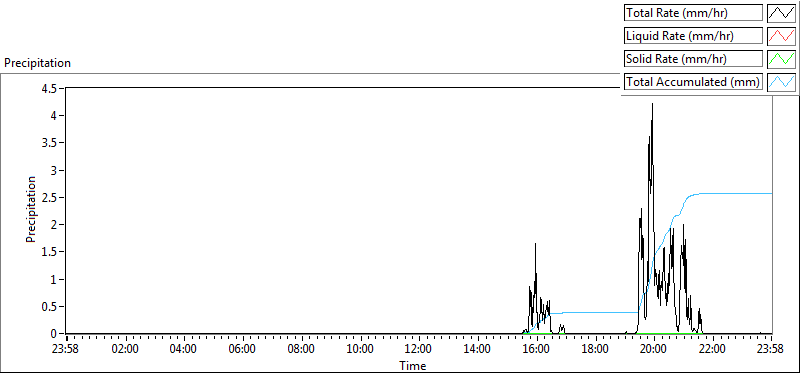Image resolution: width=800 pixels, height=373 pixels.
Task: Click the Precipitation graph title
Action: tap(37, 63)
